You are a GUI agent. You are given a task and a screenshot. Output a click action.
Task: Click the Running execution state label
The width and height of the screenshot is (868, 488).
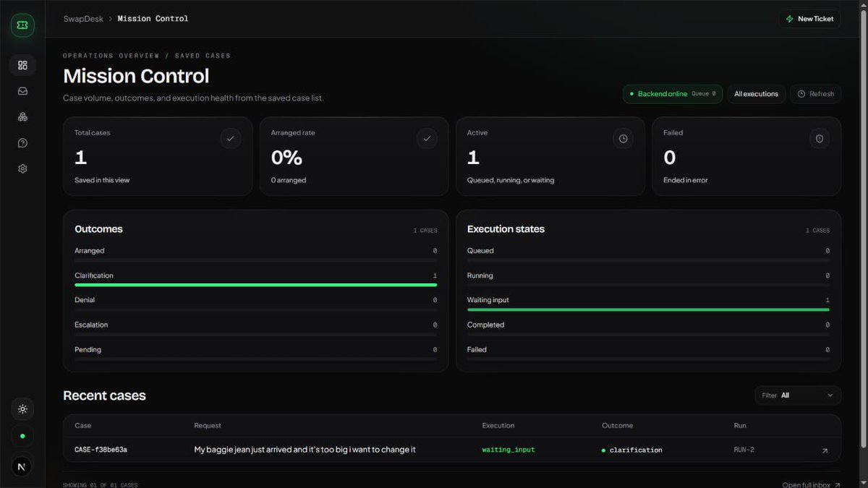point(480,275)
